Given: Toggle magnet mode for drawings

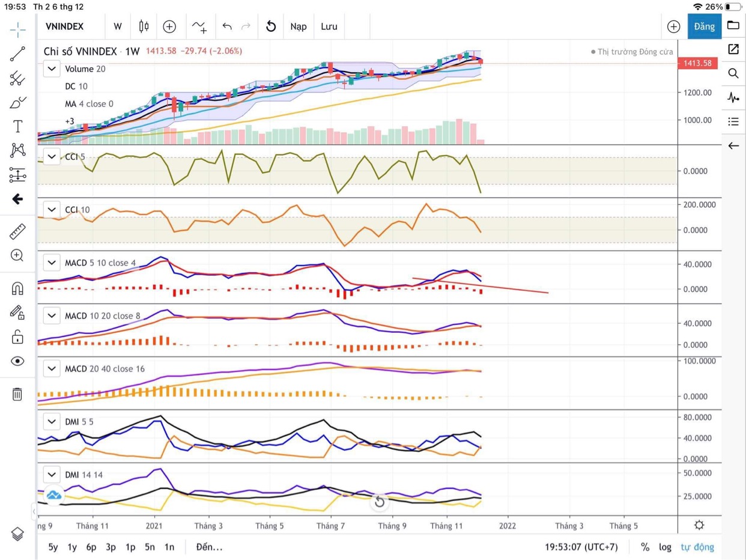Looking at the screenshot, I should [x=17, y=288].
